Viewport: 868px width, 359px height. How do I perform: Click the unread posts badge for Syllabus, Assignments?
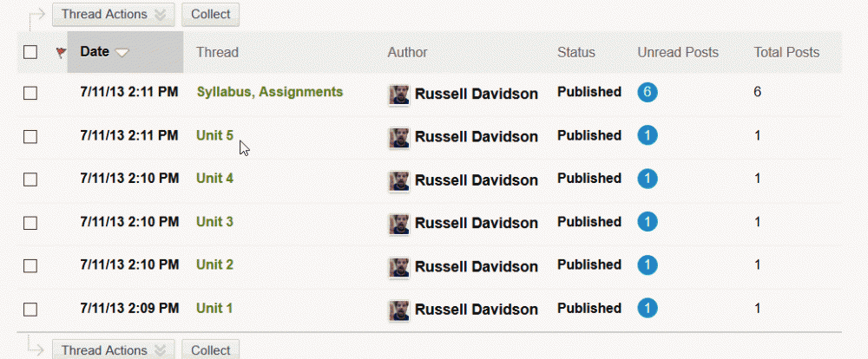(647, 92)
